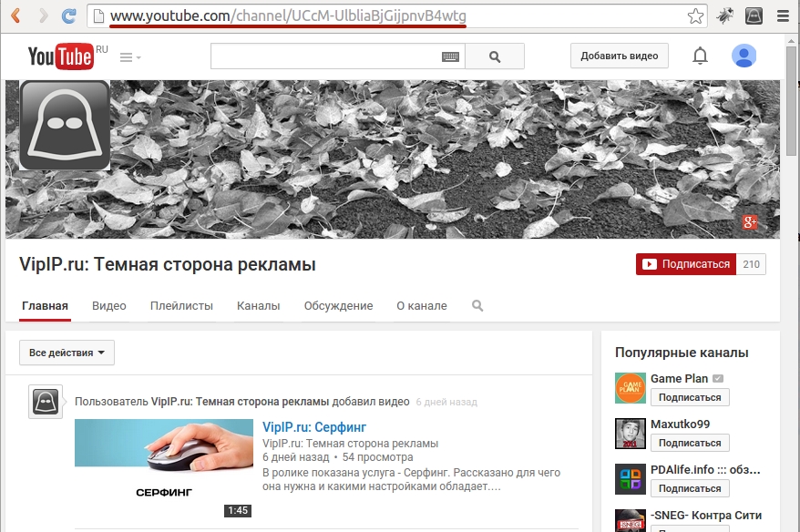Click the Maxutko99 channel avatar

(631, 434)
